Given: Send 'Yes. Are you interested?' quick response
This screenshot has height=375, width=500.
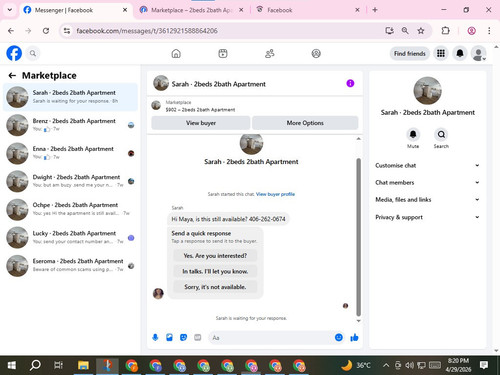Looking at the screenshot, I should pyautogui.click(x=215, y=256).
